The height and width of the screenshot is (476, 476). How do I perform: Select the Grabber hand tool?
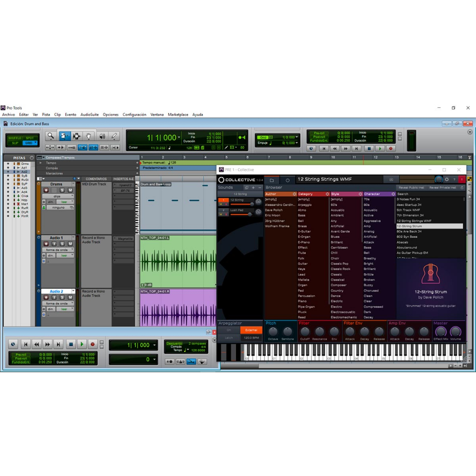(89, 136)
